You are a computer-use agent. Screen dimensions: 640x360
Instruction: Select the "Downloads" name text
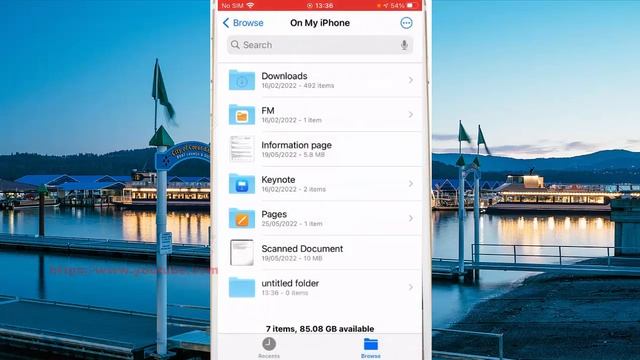pos(284,76)
